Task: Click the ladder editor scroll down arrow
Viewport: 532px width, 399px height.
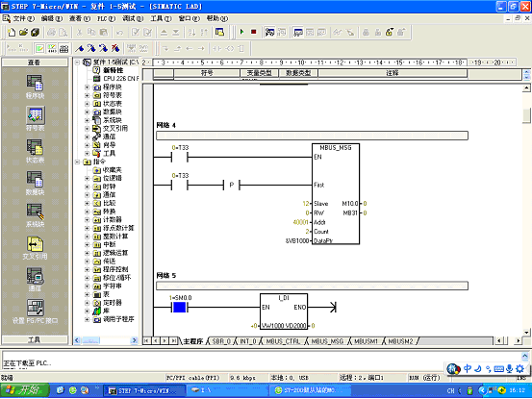Action: pos(526,333)
